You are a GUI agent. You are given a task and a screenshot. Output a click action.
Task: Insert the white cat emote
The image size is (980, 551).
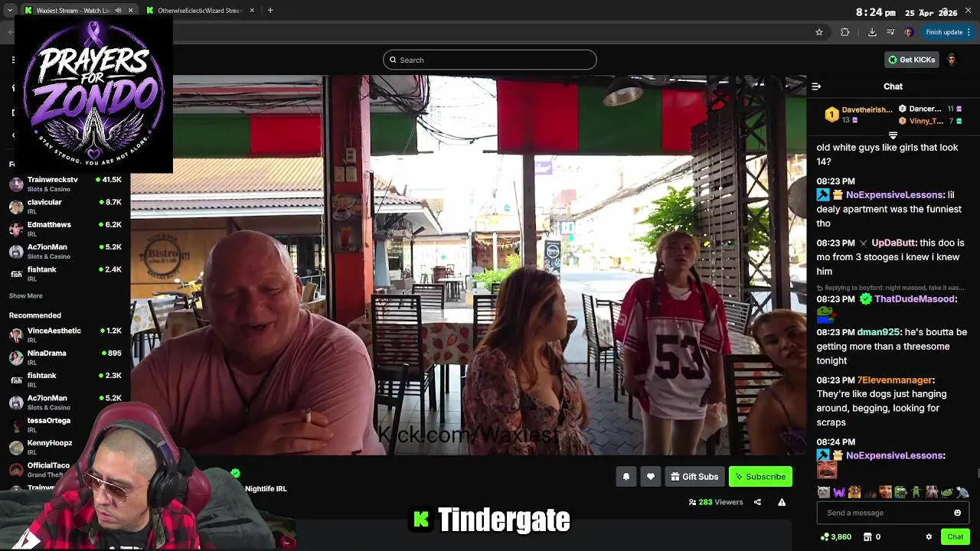823,492
